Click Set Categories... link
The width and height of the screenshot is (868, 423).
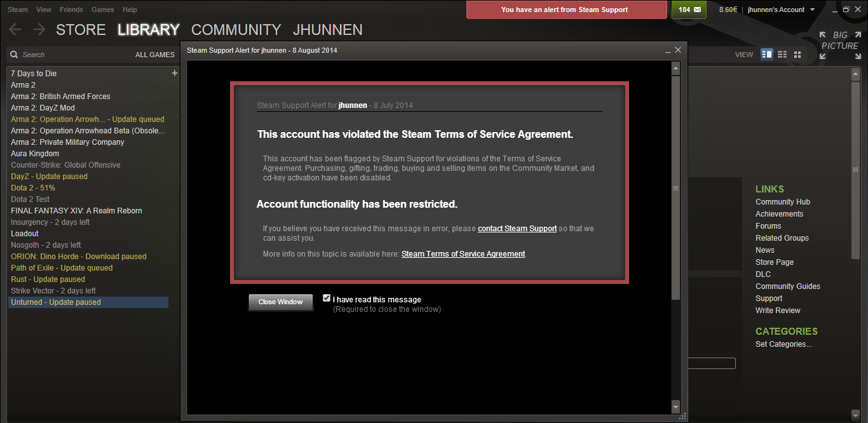[x=783, y=344]
